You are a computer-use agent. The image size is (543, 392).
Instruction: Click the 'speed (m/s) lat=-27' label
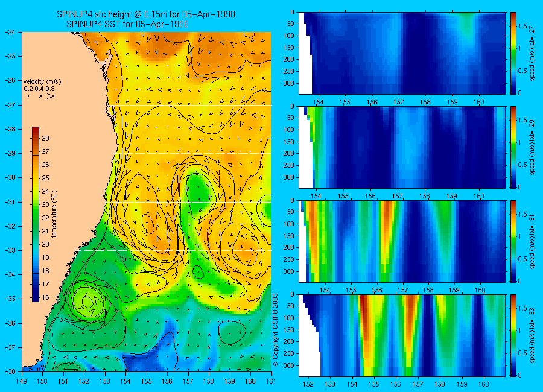pos(533,53)
